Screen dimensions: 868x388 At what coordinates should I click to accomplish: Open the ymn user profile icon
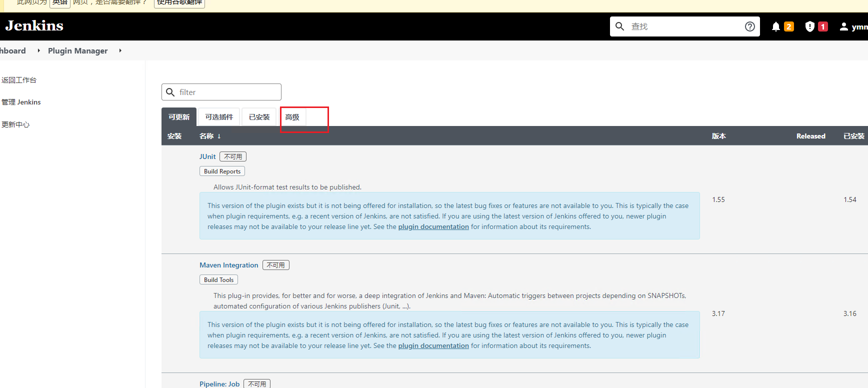tap(844, 26)
